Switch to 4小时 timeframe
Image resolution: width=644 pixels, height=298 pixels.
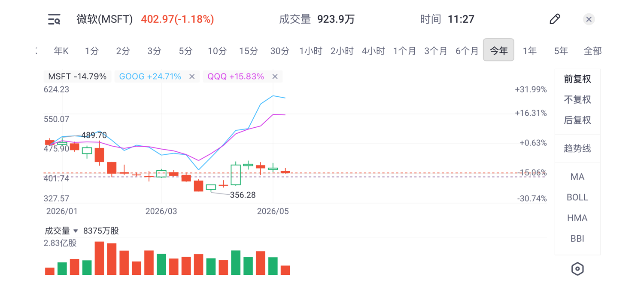374,51
